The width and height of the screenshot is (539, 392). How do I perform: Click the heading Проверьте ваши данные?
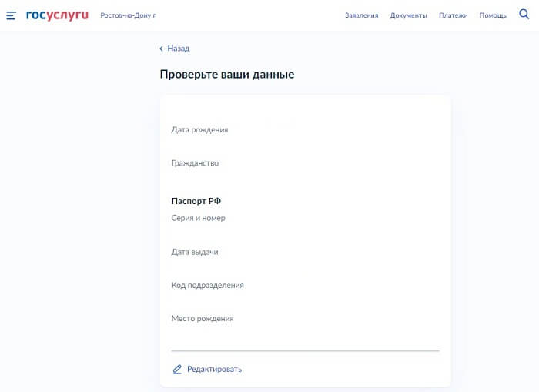226,75
